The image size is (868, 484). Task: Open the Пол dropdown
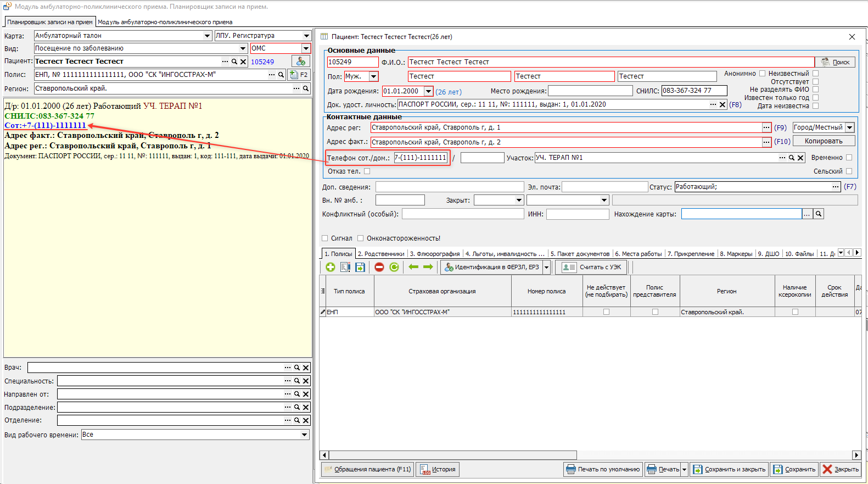374,76
